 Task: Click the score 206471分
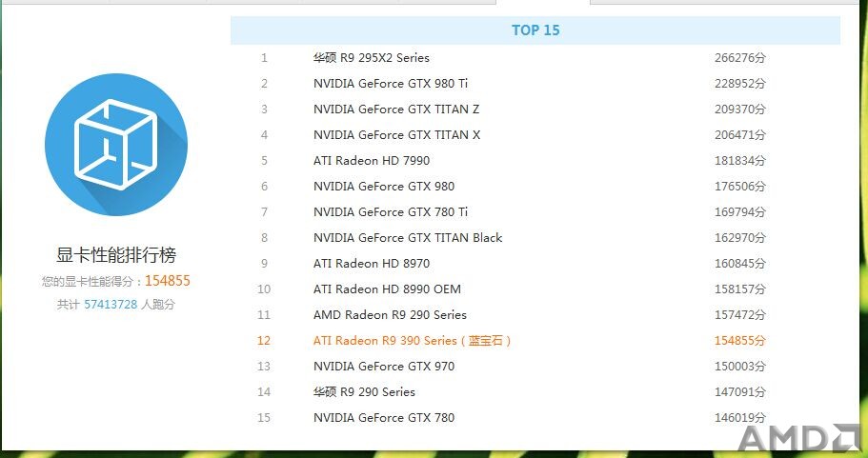740,135
